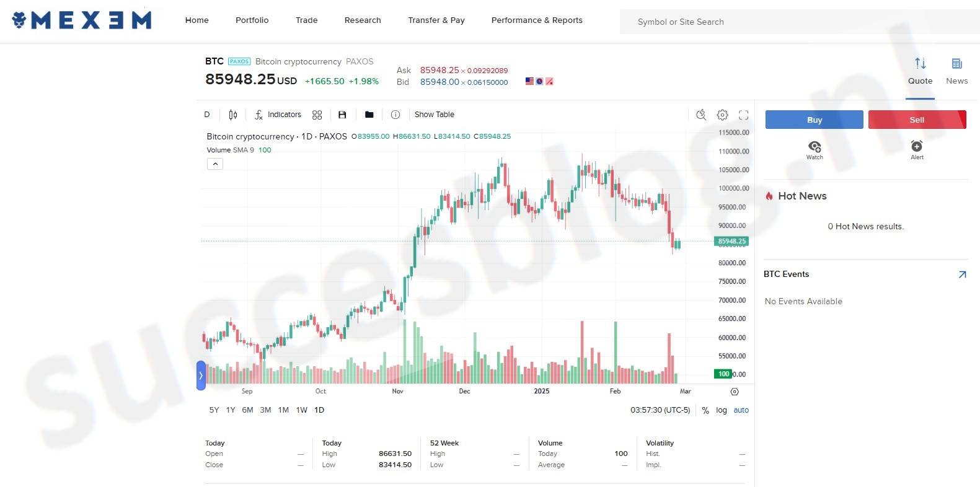
Task: Open the Performance & Reports menu
Action: coord(537,20)
